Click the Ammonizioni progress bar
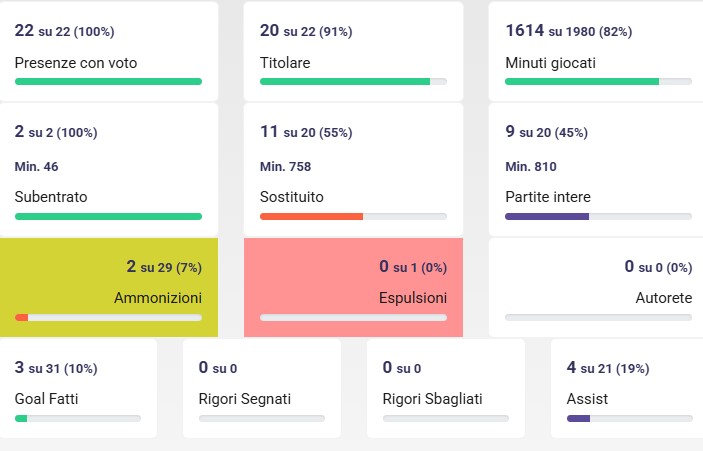 point(108,317)
